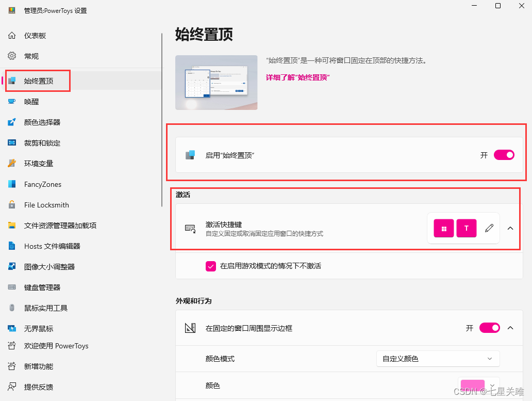Click the keyboard icon beside 激活快捷键
This screenshot has height=401, width=532.
190,229
